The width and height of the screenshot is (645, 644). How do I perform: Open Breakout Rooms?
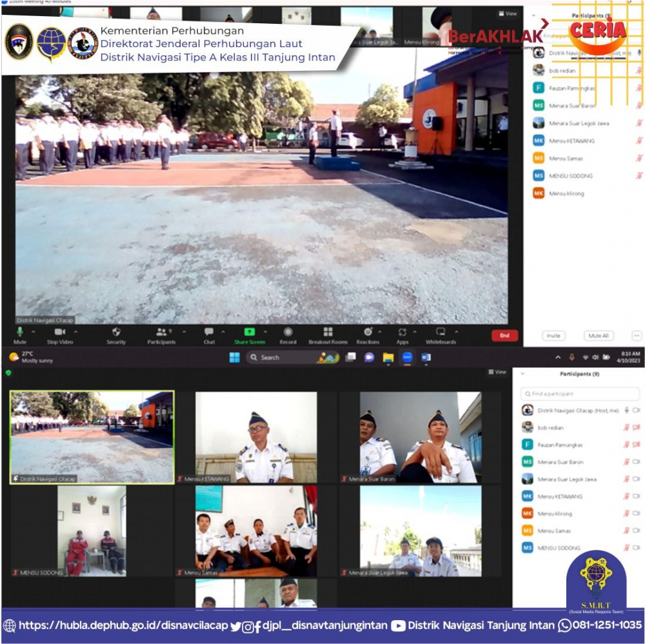tap(328, 335)
